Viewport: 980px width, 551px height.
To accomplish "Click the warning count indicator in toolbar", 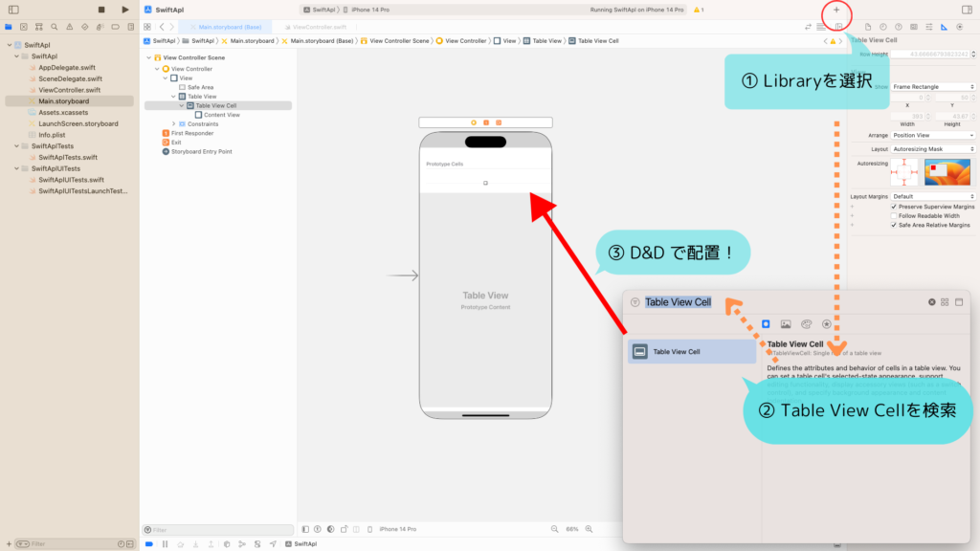I will (699, 10).
